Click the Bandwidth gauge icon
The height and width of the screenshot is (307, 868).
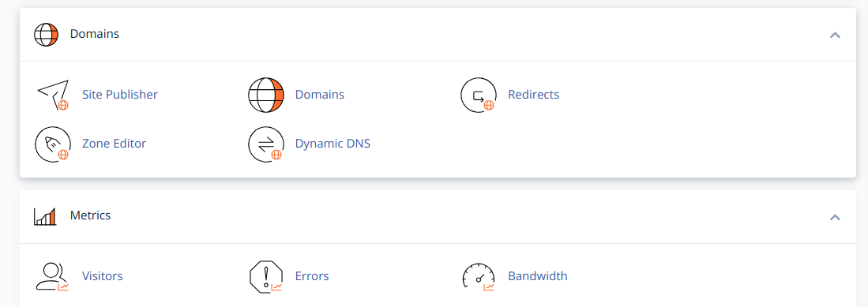[479, 276]
